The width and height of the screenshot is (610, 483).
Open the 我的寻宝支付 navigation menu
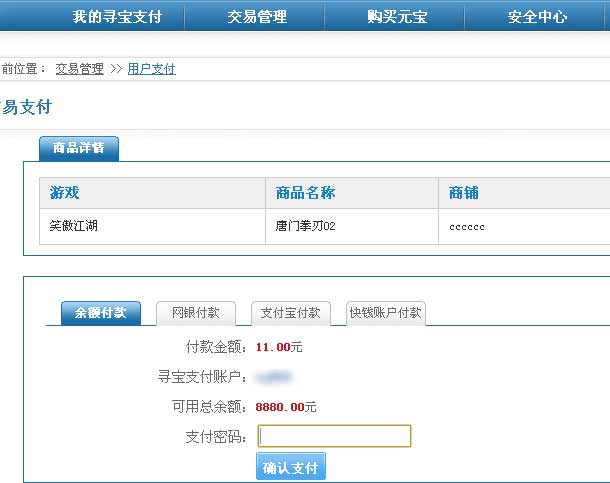coord(116,17)
